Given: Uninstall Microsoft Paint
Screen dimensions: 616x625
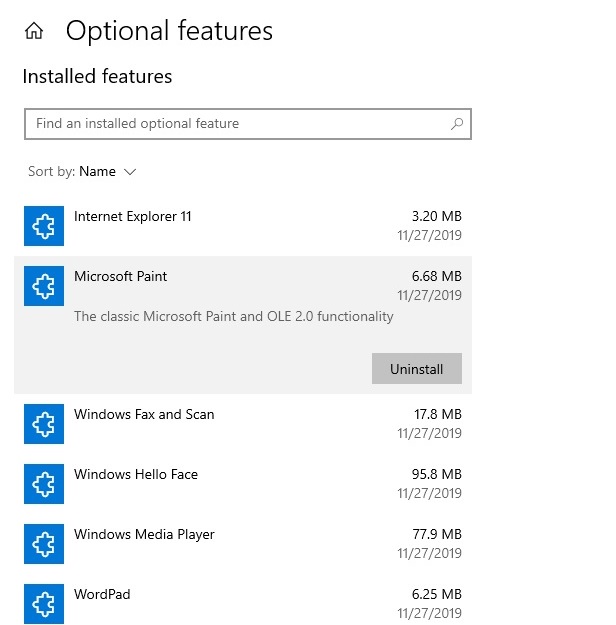Looking at the screenshot, I should pos(416,369).
